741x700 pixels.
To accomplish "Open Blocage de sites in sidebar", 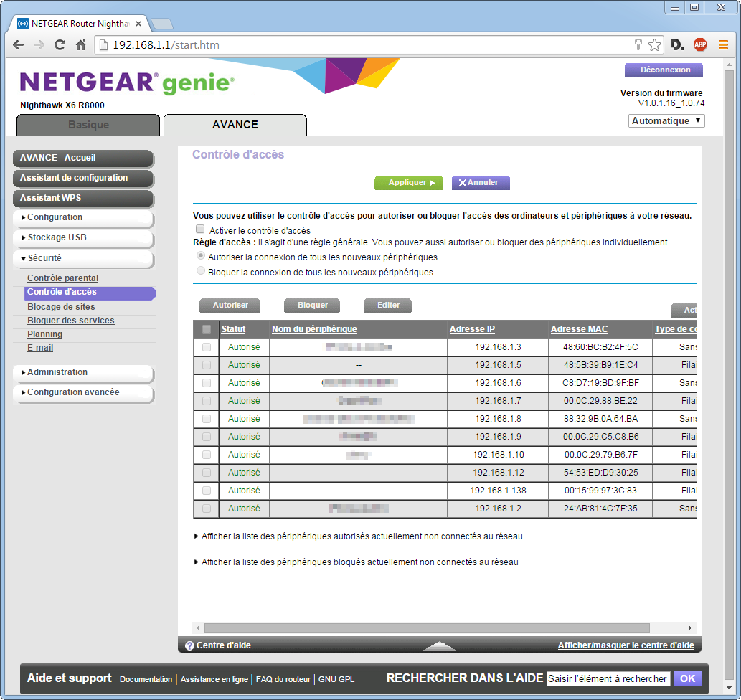I will point(61,306).
